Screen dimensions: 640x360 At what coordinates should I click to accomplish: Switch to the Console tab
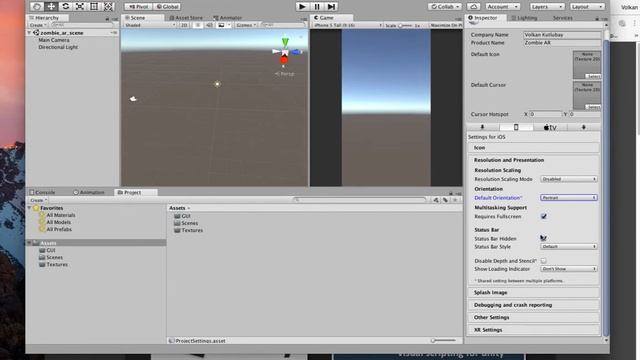coord(42,192)
